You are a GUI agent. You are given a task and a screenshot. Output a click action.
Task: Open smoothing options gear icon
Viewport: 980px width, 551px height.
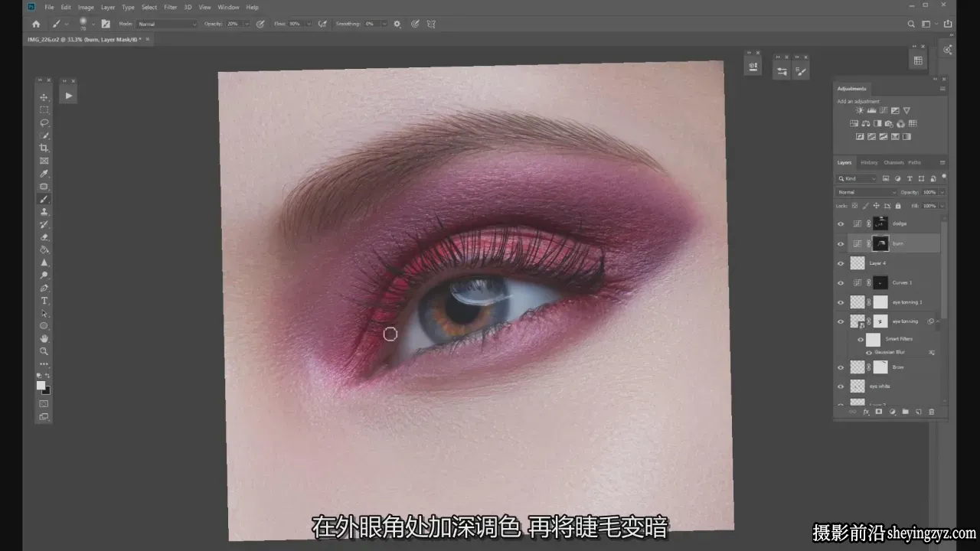(397, 24)
